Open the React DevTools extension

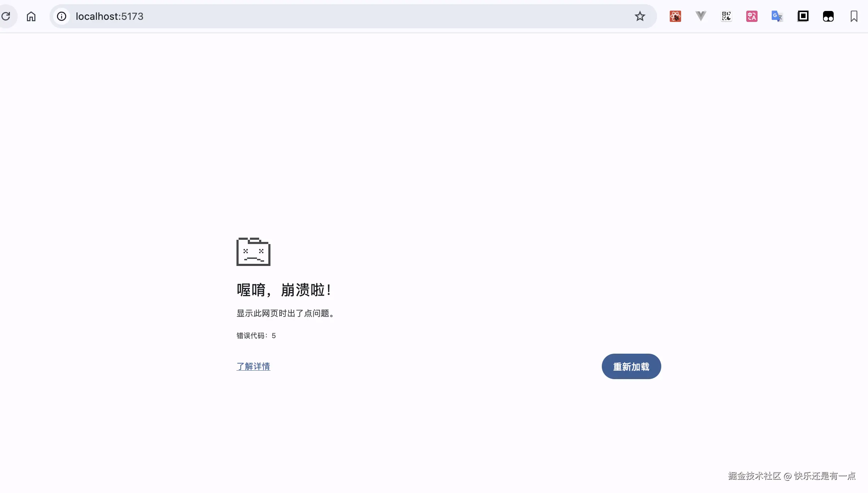(x=676, y=16)
